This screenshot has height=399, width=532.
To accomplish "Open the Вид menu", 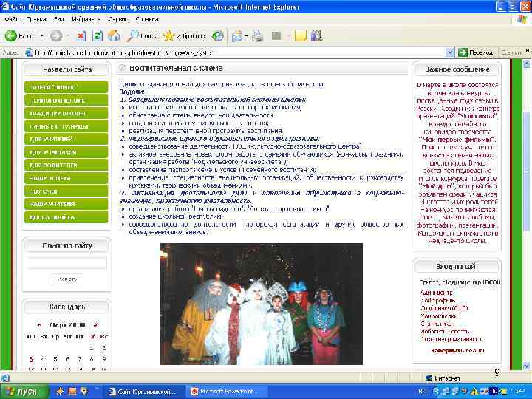I will pyautogui.click(x=58, y=19).
